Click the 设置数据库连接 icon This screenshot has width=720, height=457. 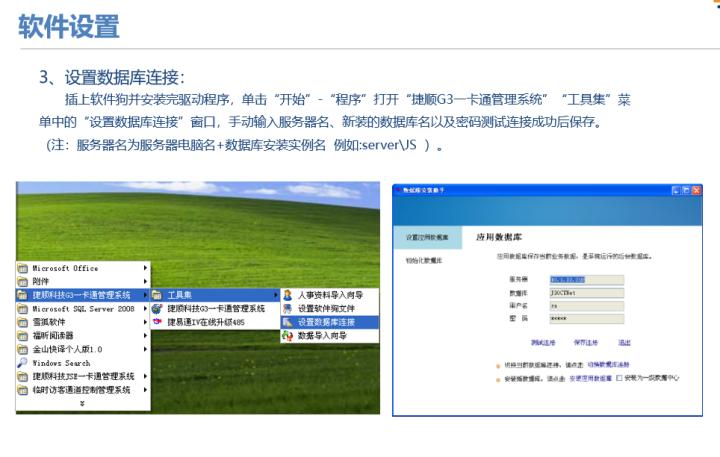(288, 322)
